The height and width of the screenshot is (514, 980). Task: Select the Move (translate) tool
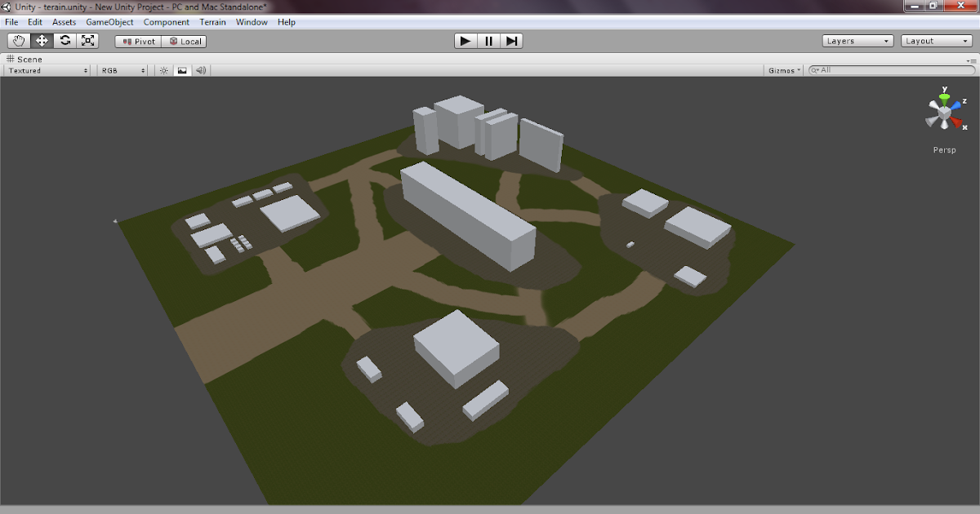click(42, 41)
